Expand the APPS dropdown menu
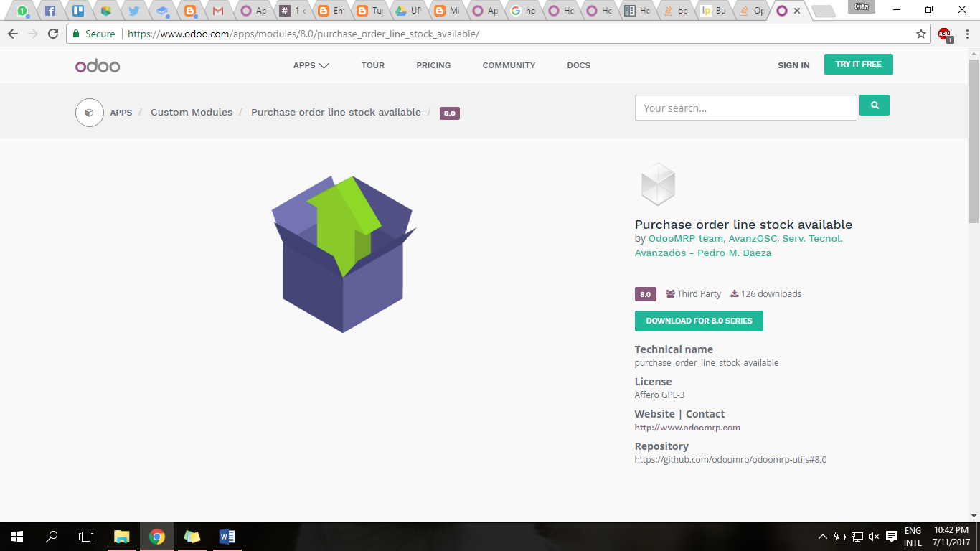980x551 pixels. (x=311, y=65)
